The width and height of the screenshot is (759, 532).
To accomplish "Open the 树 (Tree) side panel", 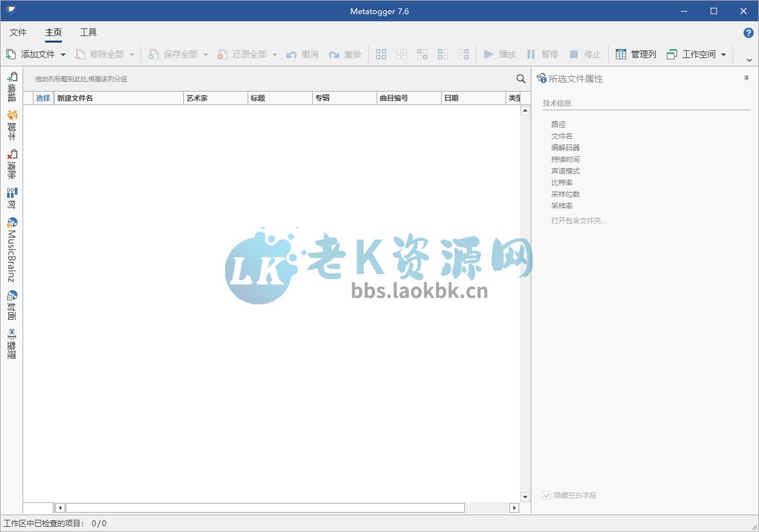I will point(12,198).
